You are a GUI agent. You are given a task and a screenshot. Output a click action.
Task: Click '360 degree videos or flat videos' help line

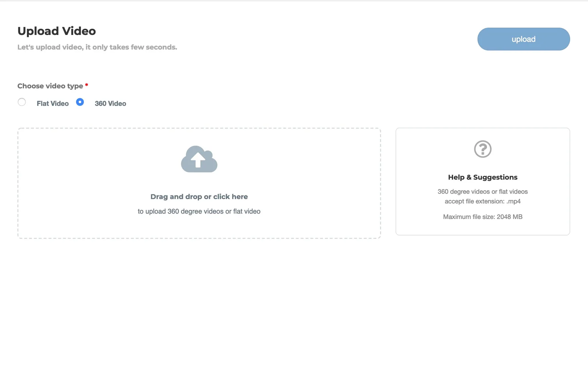click(x=483, y=192)
